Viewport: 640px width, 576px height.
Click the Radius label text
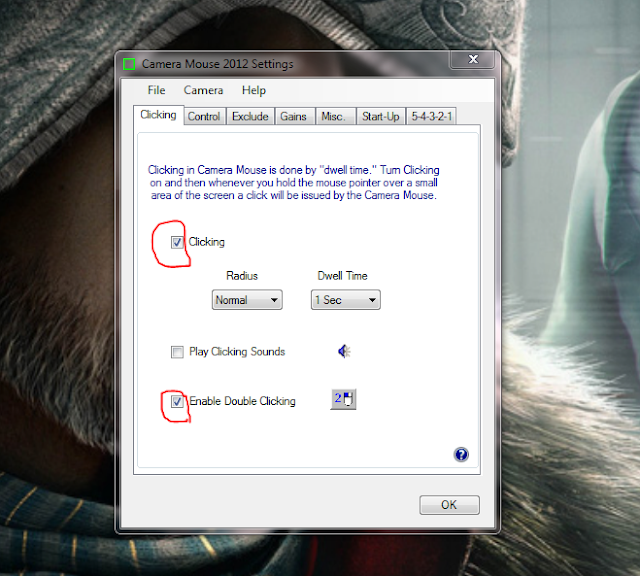(242, 276)
